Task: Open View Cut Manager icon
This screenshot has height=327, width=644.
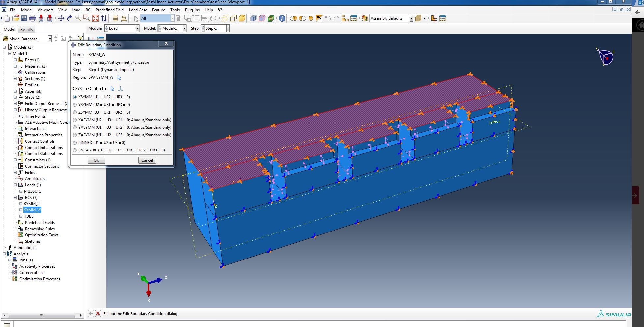Action: [443, 18]
